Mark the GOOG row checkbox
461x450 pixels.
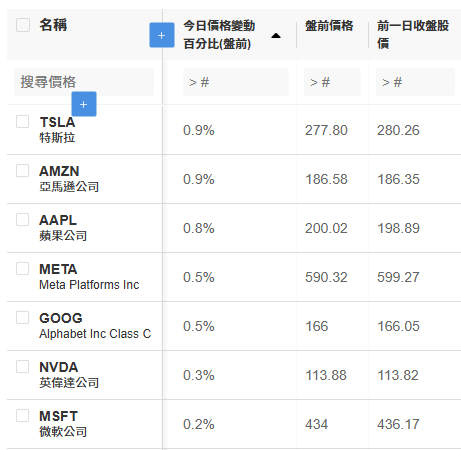(23, 318)
